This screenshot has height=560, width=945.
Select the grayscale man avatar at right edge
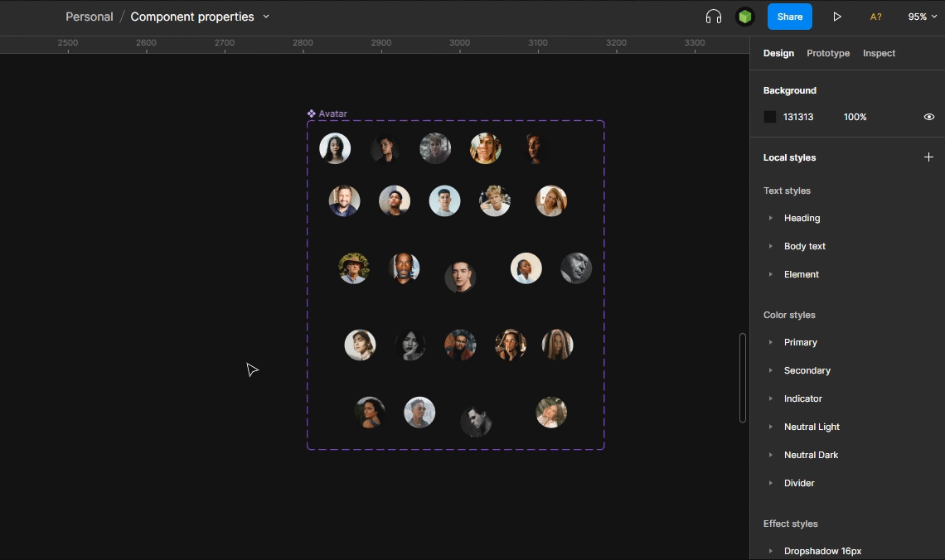pyautogui.click(x=576, y=268)
